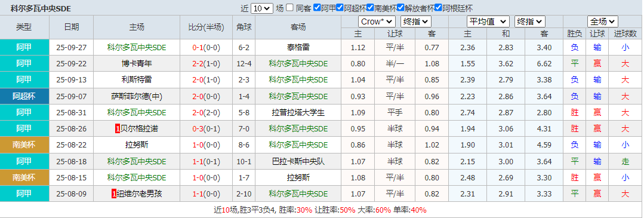Click the red card badge beside 纽维尔老男孩
Viewport: 644px width, 218px height.
pyautogui.click(x=114, y=194)
